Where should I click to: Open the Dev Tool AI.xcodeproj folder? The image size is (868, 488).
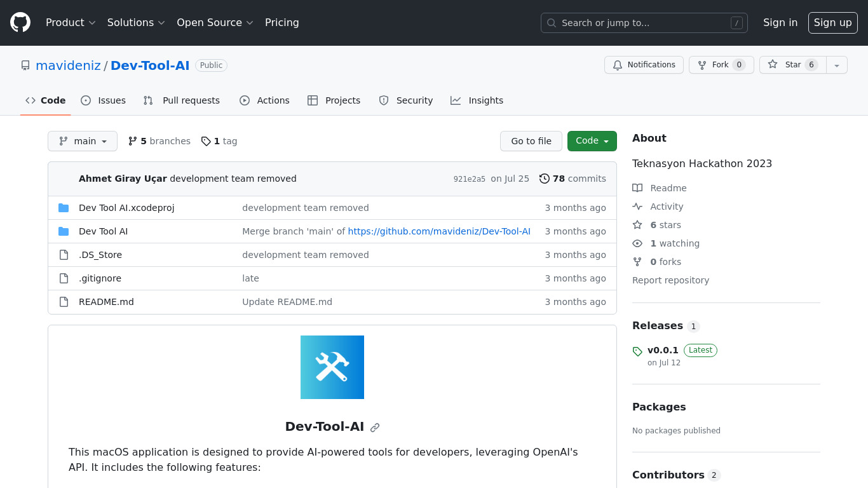126,208
